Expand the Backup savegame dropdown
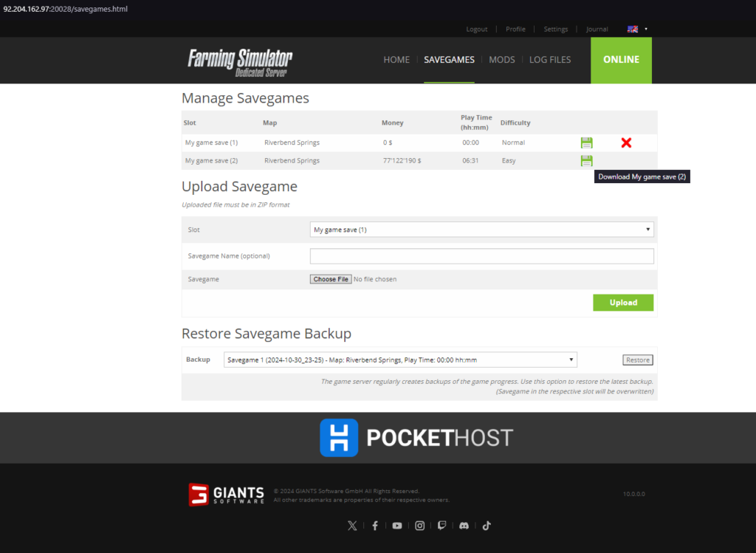Screen dimensions: 756x553 point(400,360)
